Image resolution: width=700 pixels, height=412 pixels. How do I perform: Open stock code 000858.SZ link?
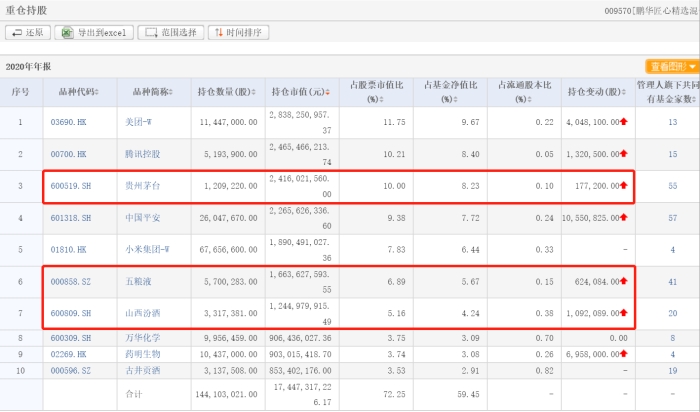click(71, 282)
